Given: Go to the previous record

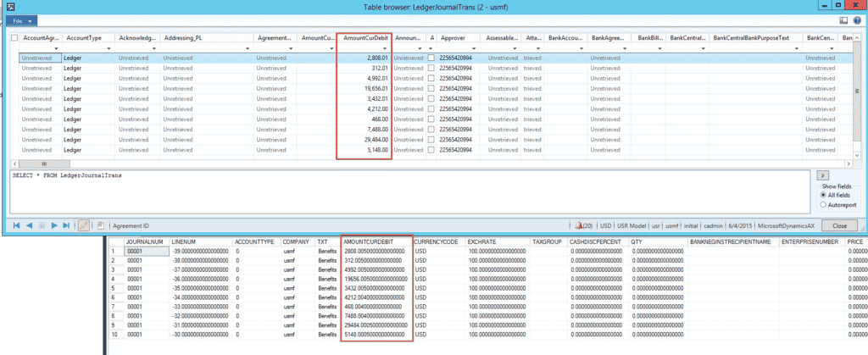Looking at the screenshot, I should 29,225.
